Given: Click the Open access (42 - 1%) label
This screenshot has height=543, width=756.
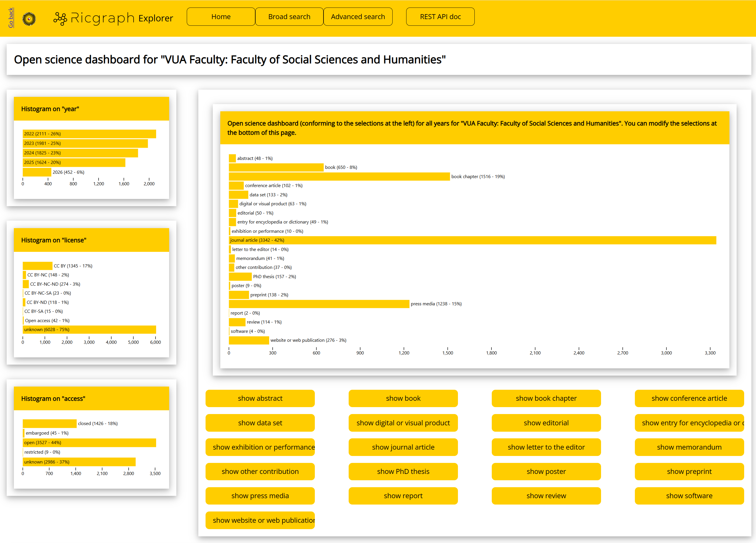Looking at the screenshot, I should pos(47,320).
